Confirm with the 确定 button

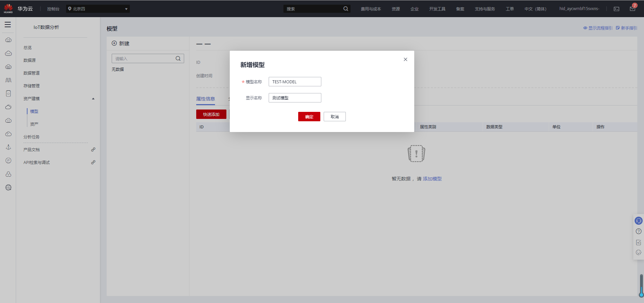tap(309, 117)
